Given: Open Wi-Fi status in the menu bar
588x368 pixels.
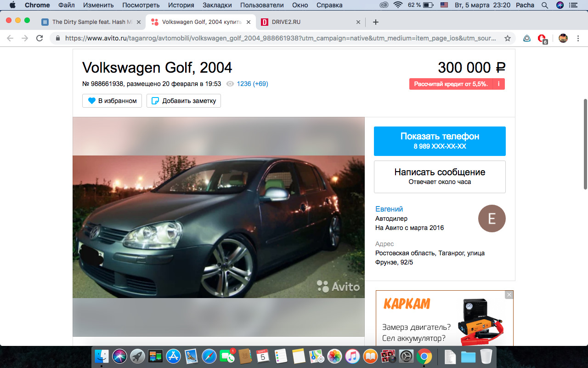Looking at the screenshot, I should 398,5.
